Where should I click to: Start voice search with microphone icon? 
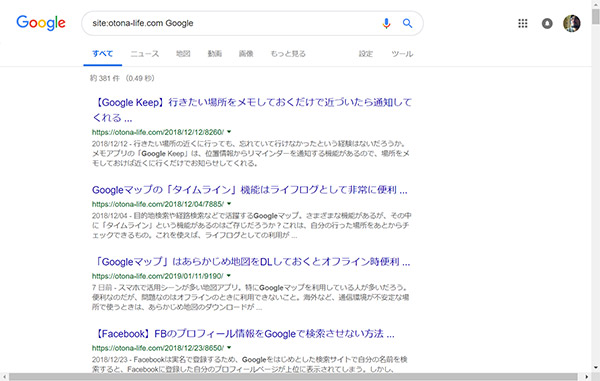point(386,23)
